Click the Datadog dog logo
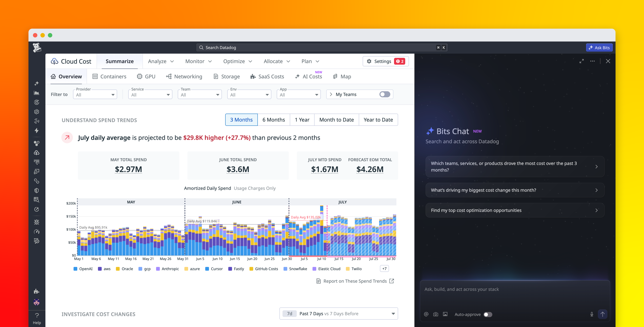644x327 pixels. pos(37,47)
